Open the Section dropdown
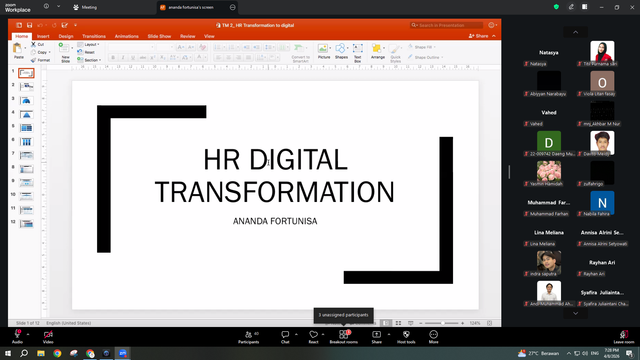The height and width of the screenshot is (360, 640). point(89,60)
